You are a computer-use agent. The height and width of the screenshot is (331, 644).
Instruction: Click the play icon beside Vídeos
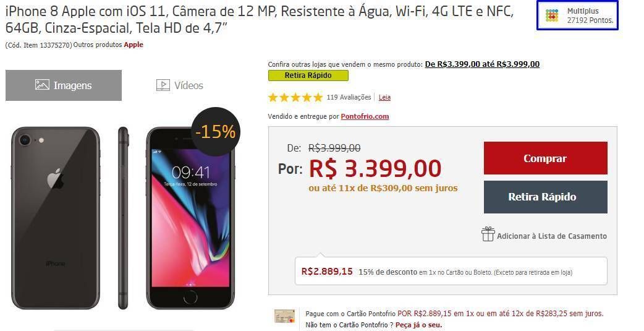pos(163,85)
